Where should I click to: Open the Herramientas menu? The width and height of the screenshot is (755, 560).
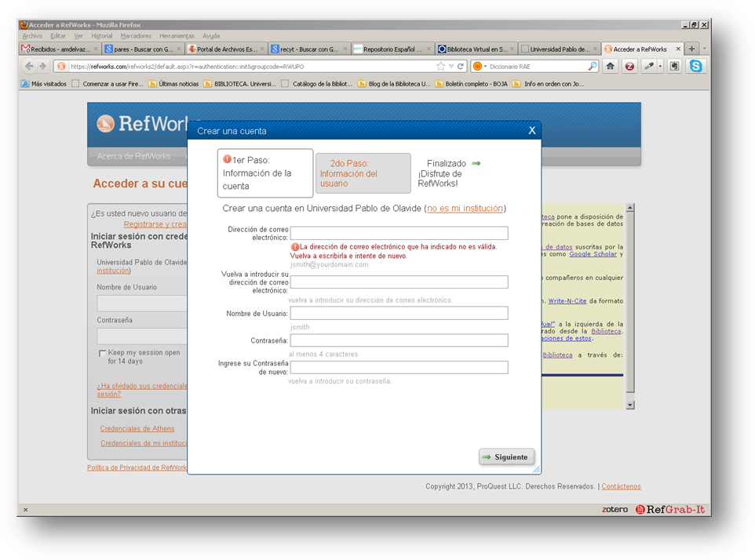177,36
